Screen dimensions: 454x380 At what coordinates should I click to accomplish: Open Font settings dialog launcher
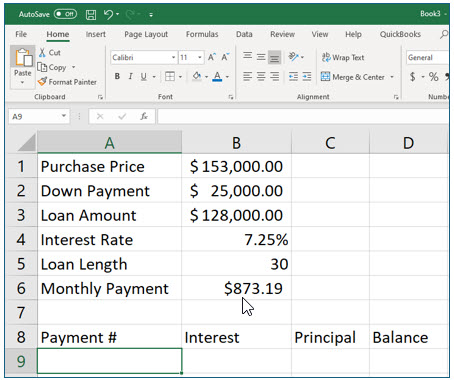231,97
